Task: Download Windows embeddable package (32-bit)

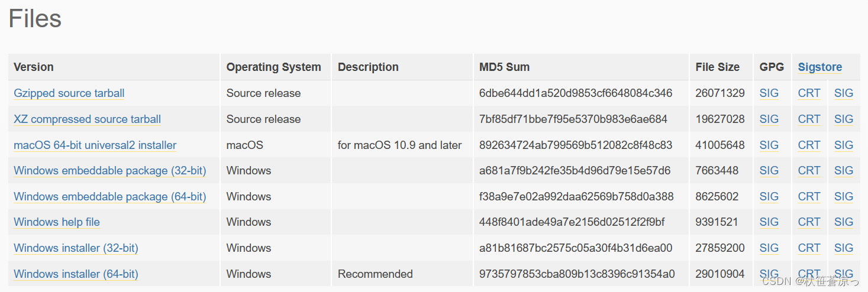Action: click(x=110, y=171)
